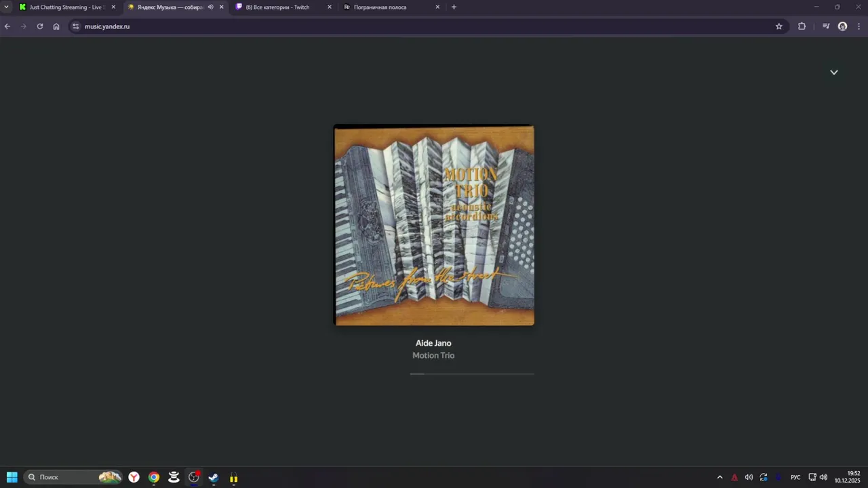The width and height of the screenshot is (868, 488).
Task: Show hidden system tray icons
Action: pyautogui.click(x=719, y=477)
